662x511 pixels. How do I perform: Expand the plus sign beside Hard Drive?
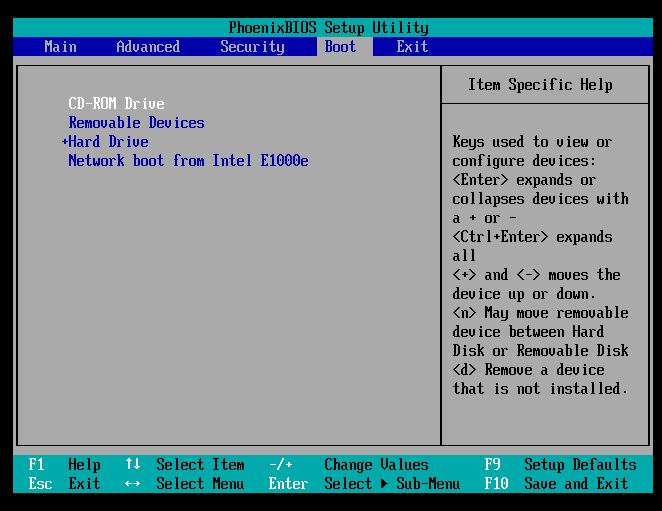tap(65, 141)
